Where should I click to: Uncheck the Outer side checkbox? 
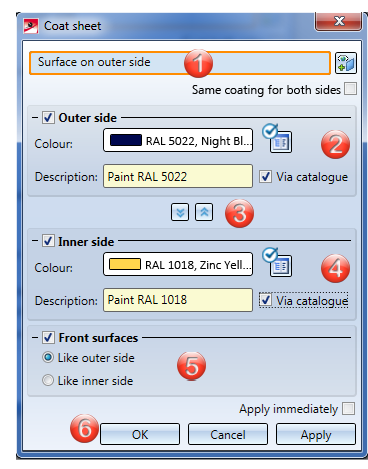coord(48,117)
